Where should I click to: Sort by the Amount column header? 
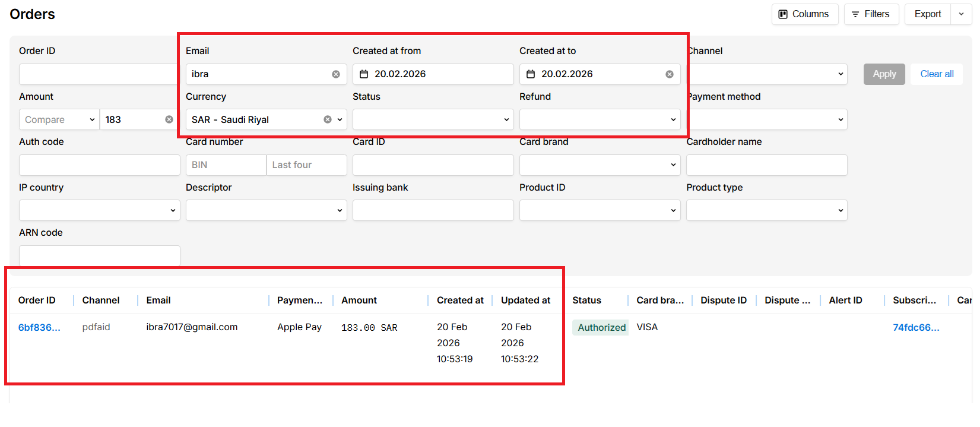[359, 301]
